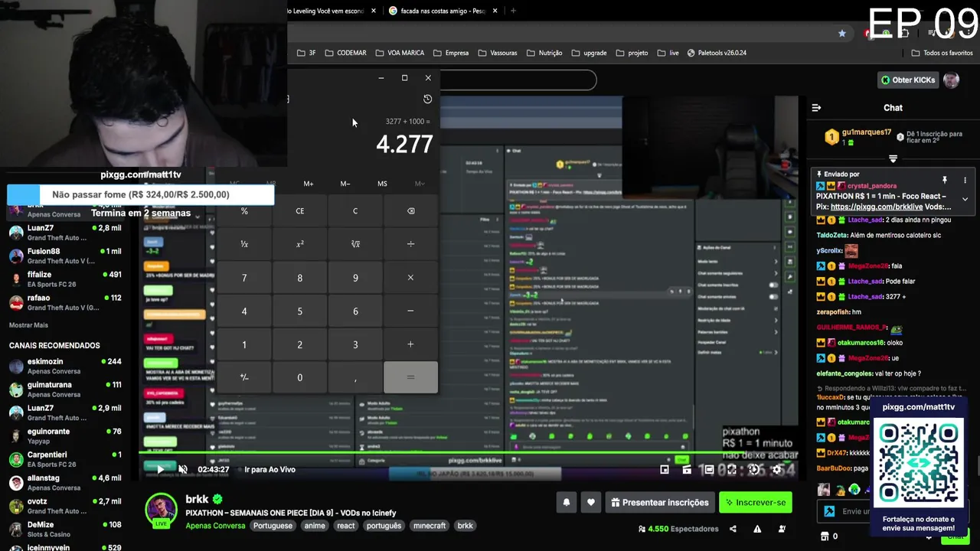Open the pixgg.com/brkklive link
Screen dimensions: 980x551
[x=876, y=207]
